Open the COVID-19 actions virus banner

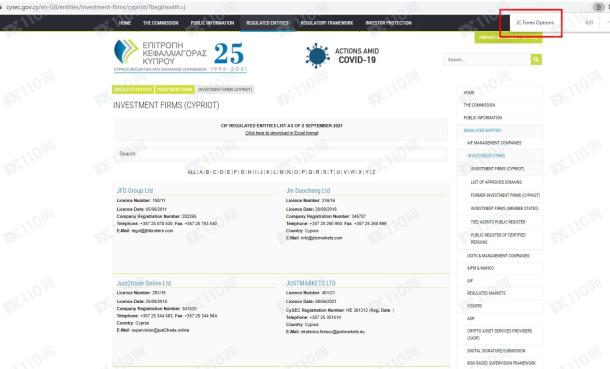tap(342, 56)
